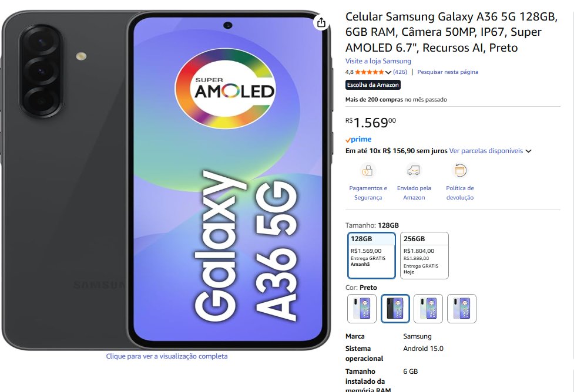574x392 pixels.
Task: Click the share icon on product image
Action: (x=321, y=23)
